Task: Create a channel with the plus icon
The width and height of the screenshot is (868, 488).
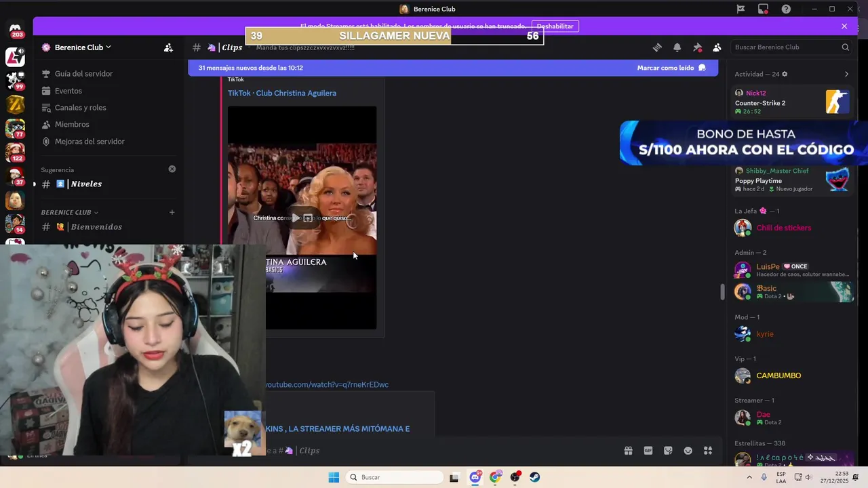Action: click(172, 212)
